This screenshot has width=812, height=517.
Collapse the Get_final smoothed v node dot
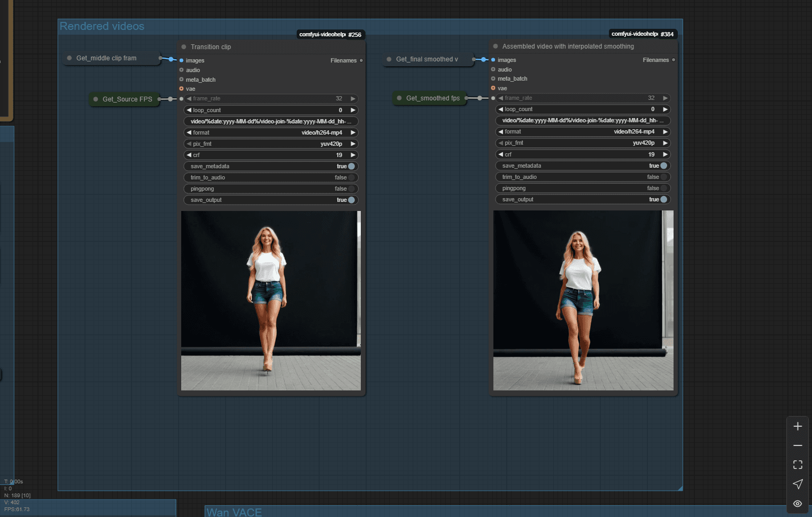(x=389, y=59)
